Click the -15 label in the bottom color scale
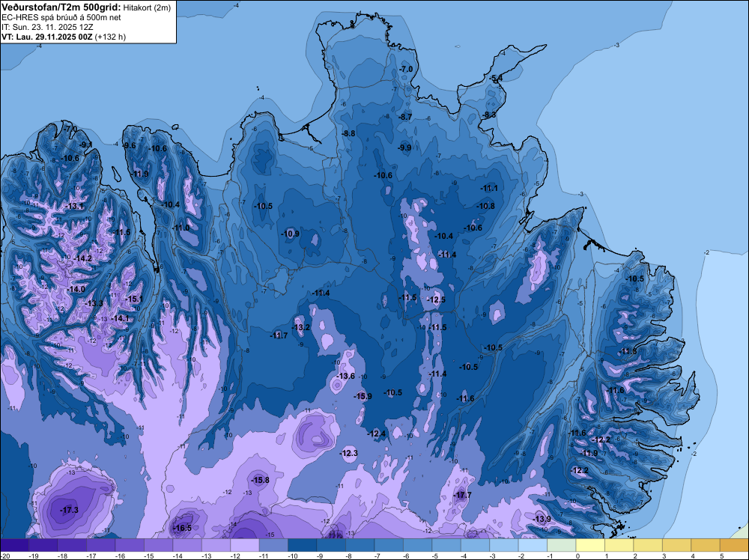 pyautogui.click(x=149, y=556)
